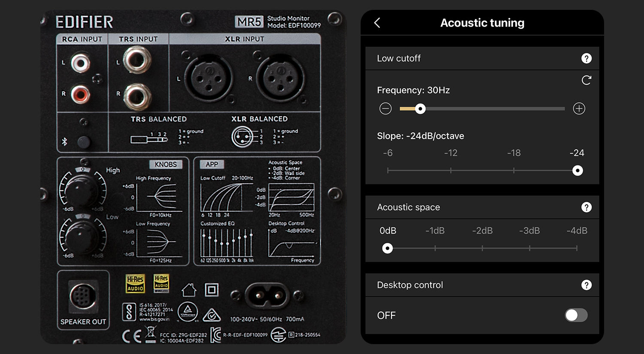Click the High frequency knob

click(82, 188)
